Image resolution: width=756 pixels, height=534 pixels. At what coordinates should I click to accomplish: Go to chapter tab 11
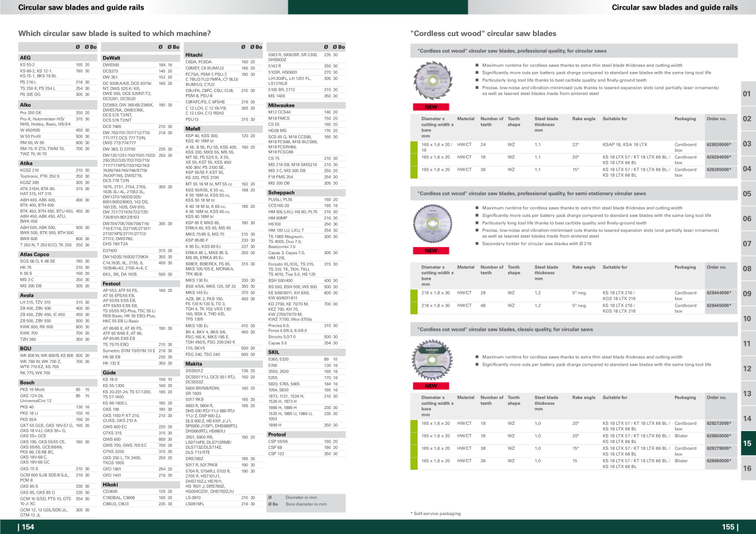[x=747, y=344]
